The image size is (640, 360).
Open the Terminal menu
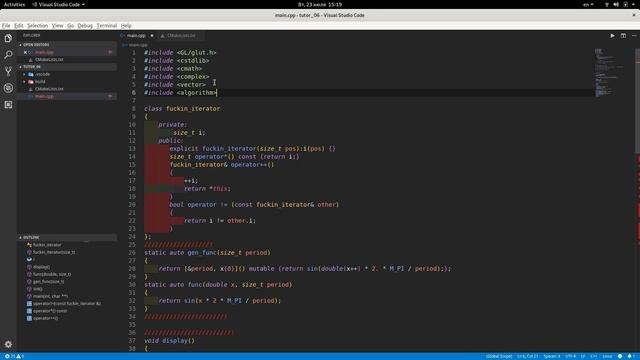[107, 26]
